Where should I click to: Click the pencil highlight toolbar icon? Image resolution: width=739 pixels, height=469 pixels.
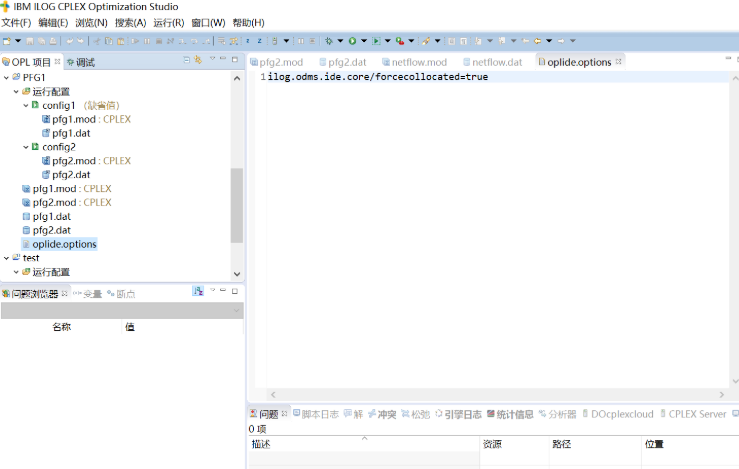[426, 41]
